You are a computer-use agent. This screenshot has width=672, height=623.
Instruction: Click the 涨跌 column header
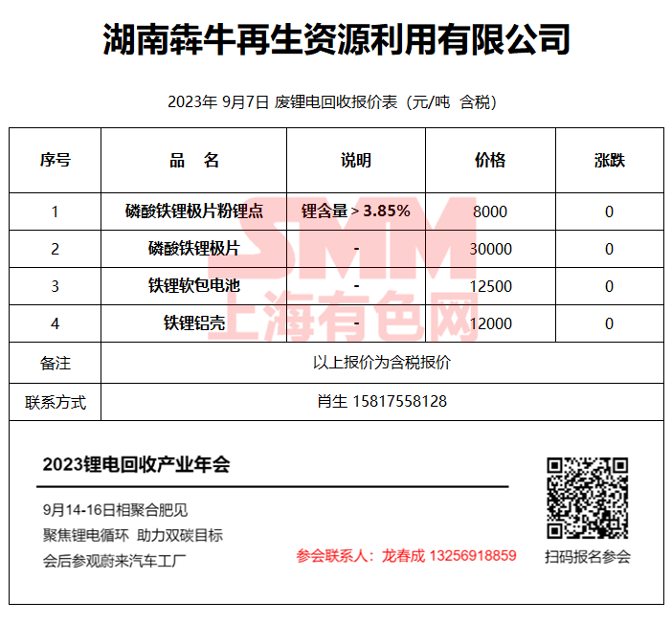(x=610, y=160)
